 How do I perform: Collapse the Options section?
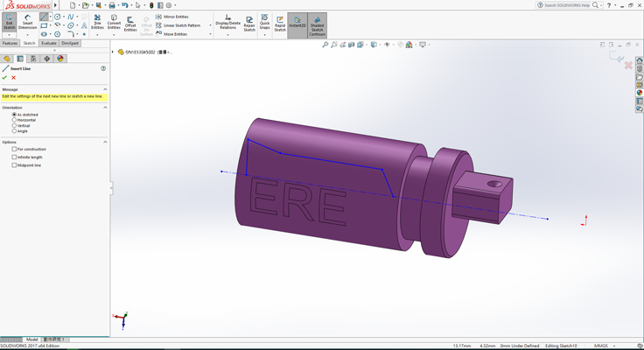105,142
